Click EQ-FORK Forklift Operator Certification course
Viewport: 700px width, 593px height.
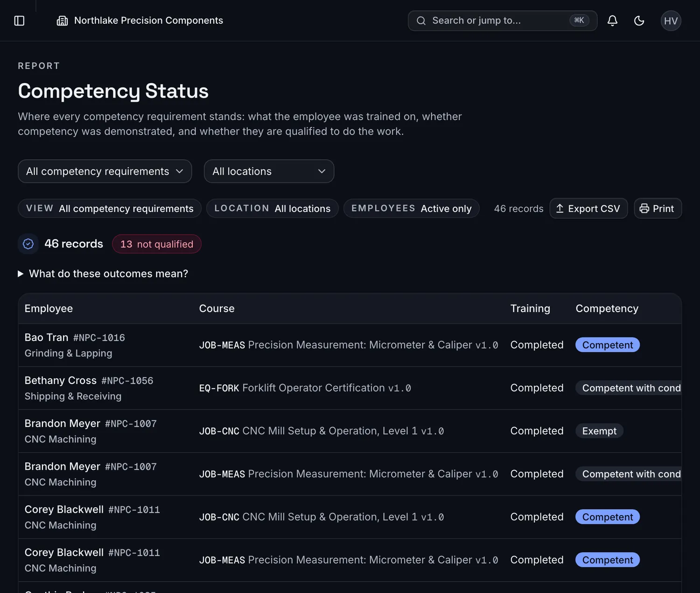[x=305, y=388]
